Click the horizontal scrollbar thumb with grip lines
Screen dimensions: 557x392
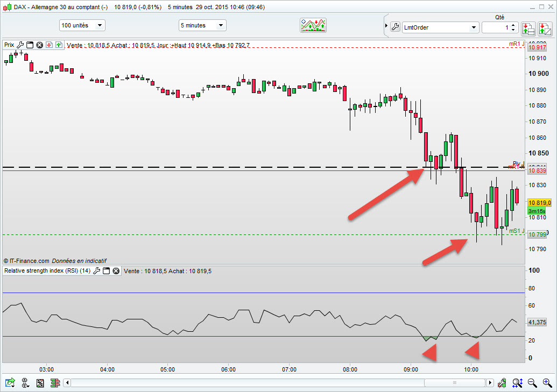[x=455, y=382]
